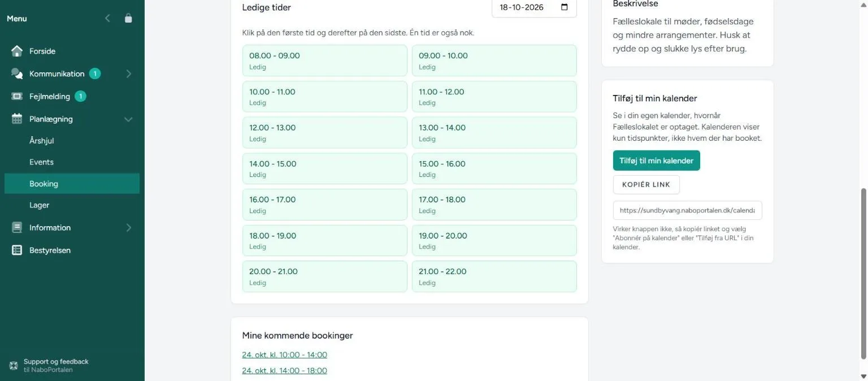Screen dimensions: 868x381
Task: Expand the Information submenu chevron
Action: (x=128, y=227)
